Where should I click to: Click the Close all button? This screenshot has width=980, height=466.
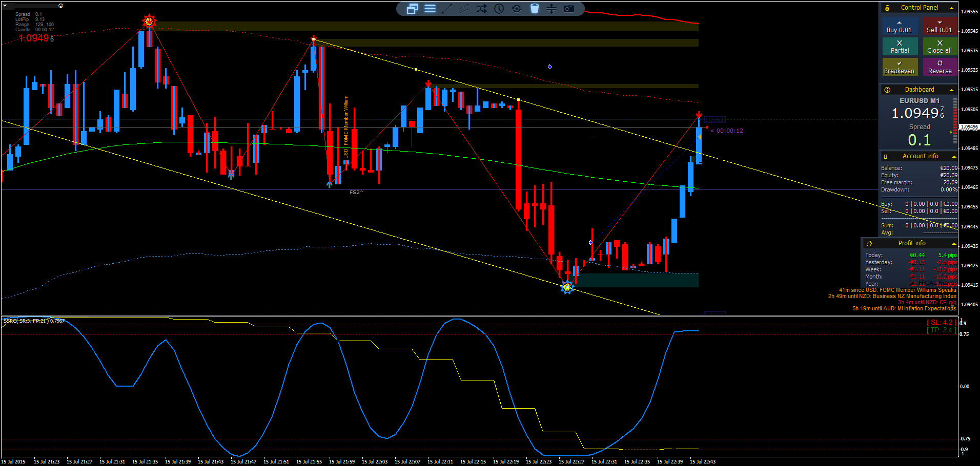(x=940, y=47)
